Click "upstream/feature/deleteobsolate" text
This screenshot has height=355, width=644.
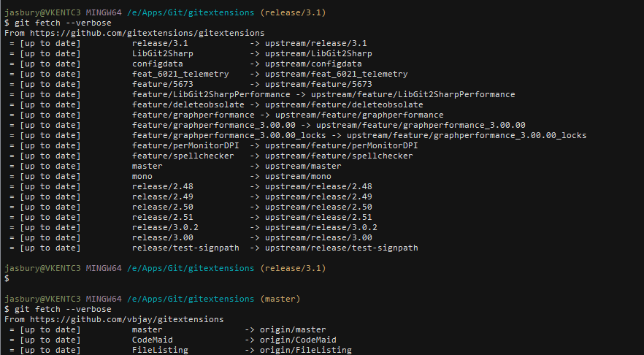pos(344,104)
